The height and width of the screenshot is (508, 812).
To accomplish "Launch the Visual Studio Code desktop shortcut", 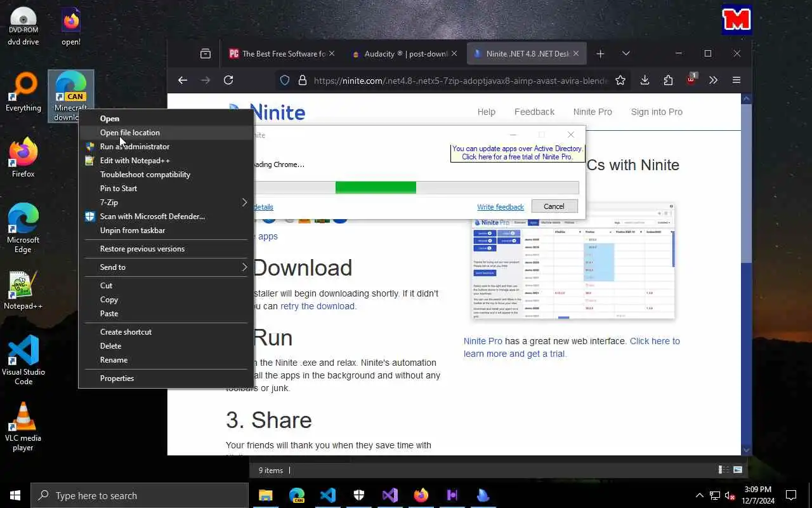I will tap(23, 361).
